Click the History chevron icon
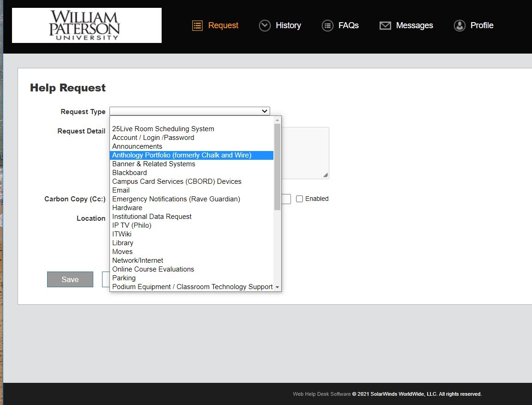The image size is (532, 405). pyautogui.click(x=265, y=25)
